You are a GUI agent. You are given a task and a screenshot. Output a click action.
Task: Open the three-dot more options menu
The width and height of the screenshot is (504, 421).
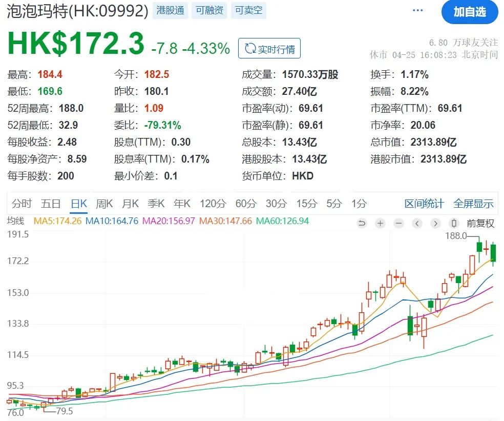[418, 11]
